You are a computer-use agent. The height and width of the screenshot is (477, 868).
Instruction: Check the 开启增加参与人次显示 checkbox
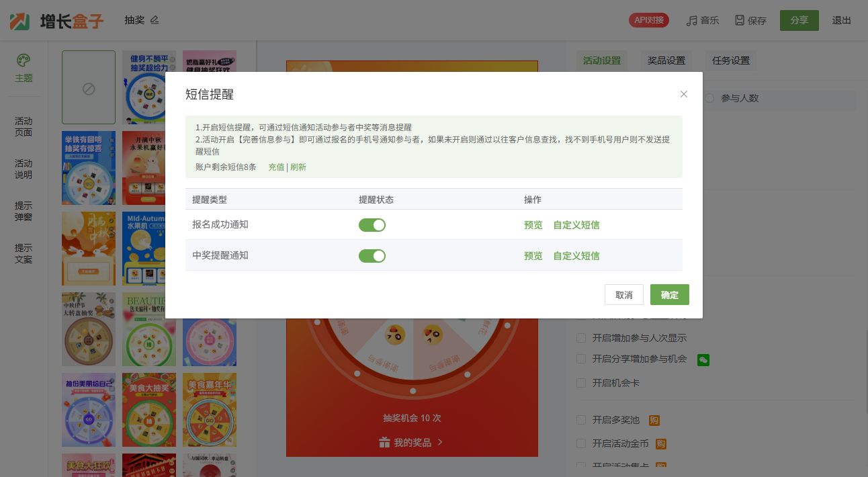[581, 338]
